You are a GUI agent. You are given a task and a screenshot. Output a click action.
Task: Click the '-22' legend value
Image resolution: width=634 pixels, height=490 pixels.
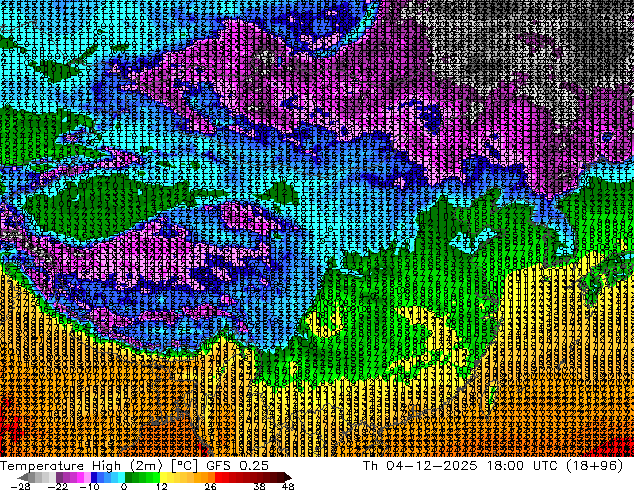(58, 486)
